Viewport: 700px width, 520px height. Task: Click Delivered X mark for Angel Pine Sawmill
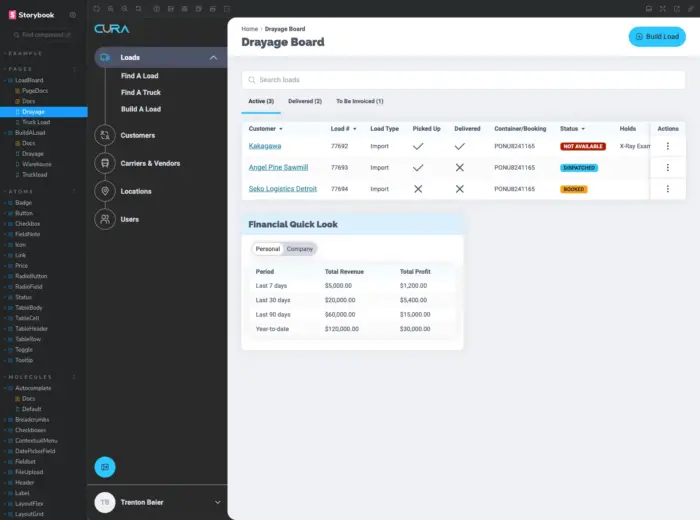[459, 167]
